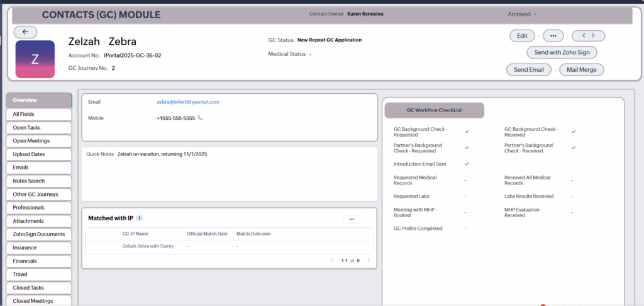Expand the GC Workflow CheckList section header

[x=435, y=110]
